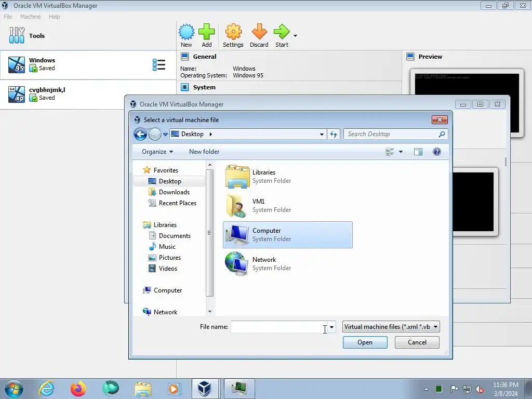Click navigation pane scrollbar down arrow
Screen dimensions: 532x399
pos(210,312)
